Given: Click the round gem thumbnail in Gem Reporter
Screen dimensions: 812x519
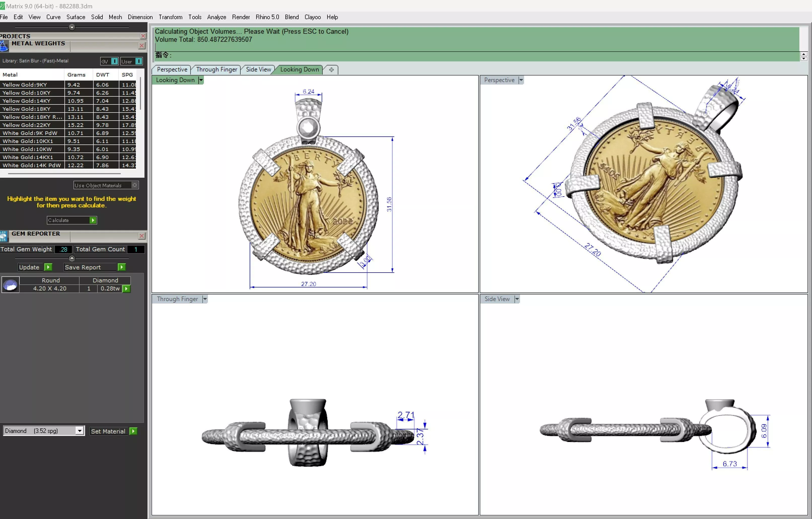Looking at the screenshot, I should click(11, 285).
